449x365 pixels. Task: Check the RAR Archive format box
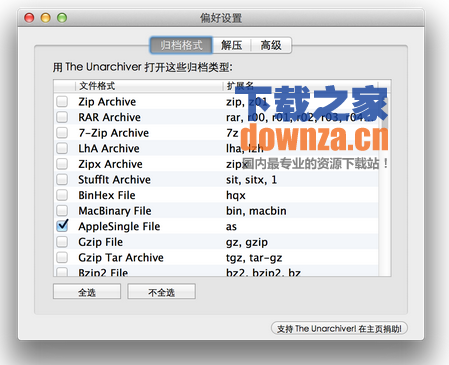point(62,117)
